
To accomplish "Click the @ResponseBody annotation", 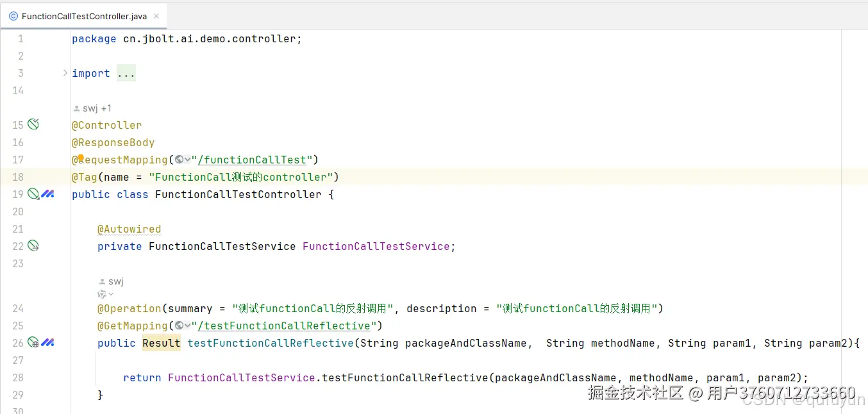I will pos(113,142).
